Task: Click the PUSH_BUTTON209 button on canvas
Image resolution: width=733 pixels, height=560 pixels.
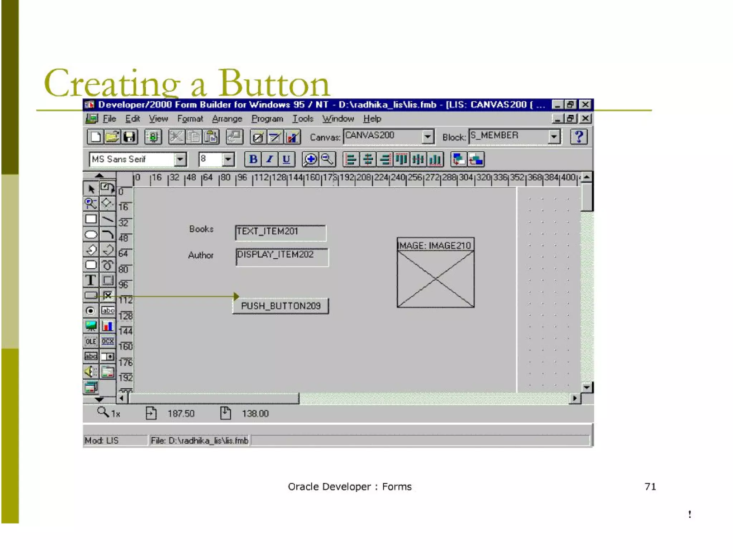Action: click(281, 306)
